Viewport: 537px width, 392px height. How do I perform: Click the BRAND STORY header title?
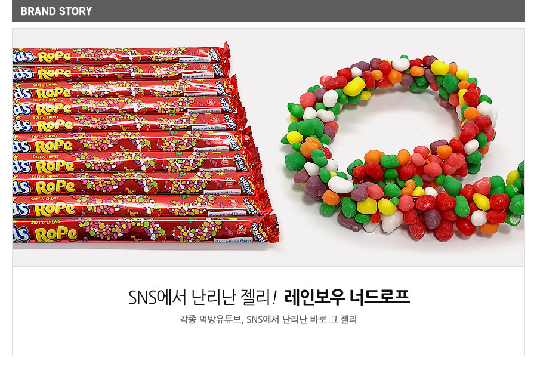(x=56, y=11)
